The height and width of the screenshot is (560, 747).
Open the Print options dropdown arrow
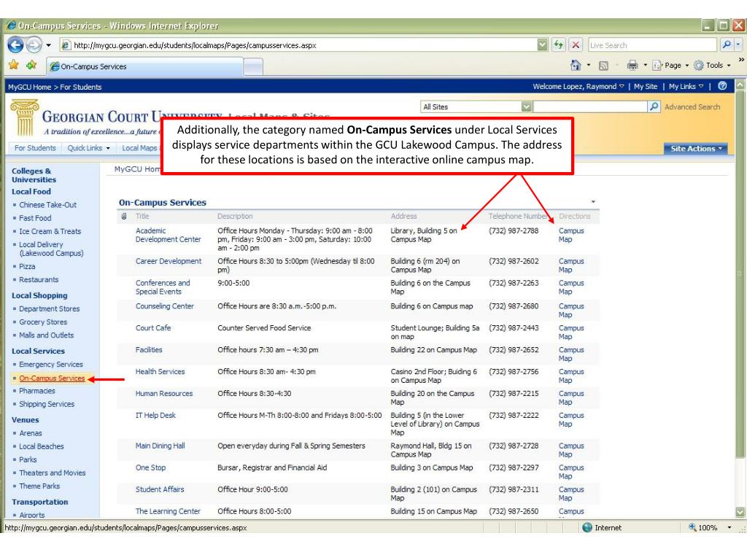point(645,65)
